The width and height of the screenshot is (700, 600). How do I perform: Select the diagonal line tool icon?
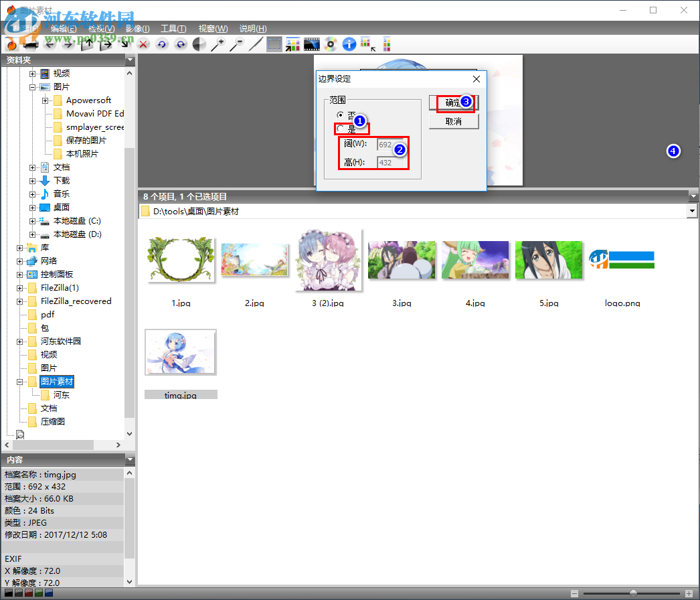click(x=256, y=44)
